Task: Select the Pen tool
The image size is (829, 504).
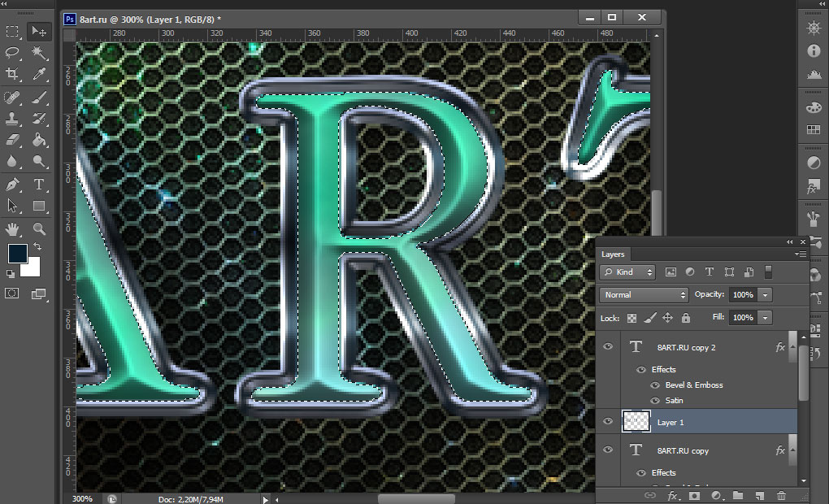Action: click(12, 184)
